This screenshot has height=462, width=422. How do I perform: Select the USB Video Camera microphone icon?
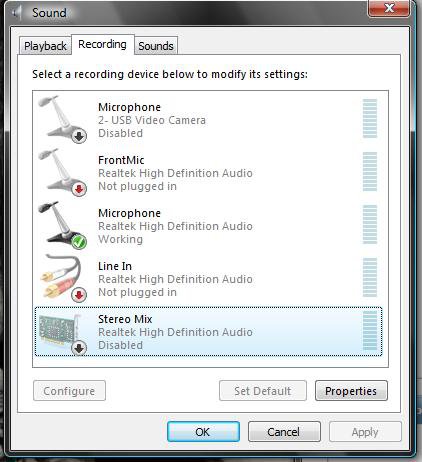(62, 119)
